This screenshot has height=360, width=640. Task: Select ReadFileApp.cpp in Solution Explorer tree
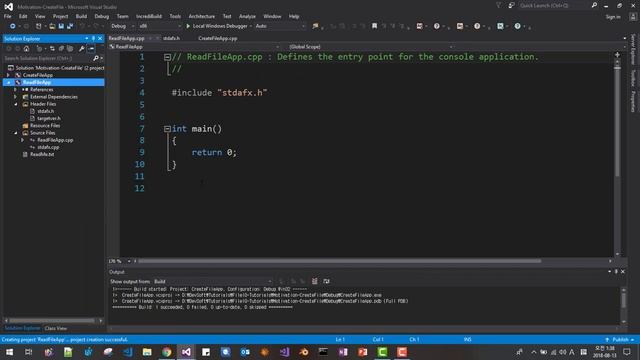pos(55,140)
